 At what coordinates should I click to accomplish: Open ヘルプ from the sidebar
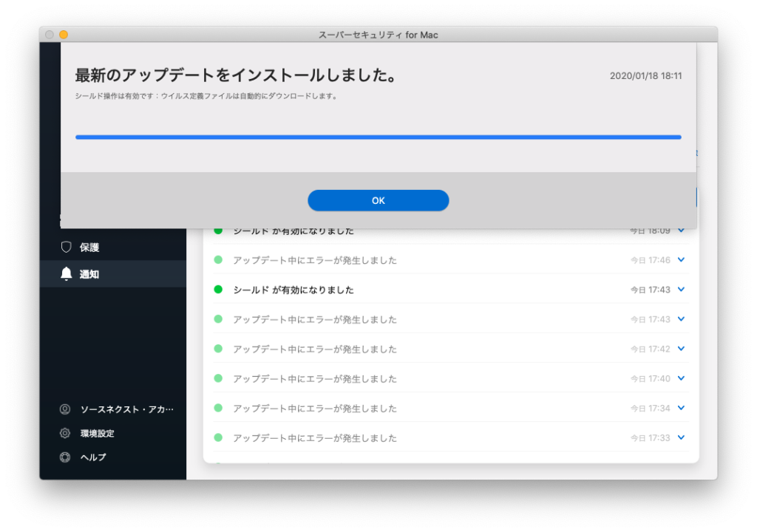pos(93,457)
